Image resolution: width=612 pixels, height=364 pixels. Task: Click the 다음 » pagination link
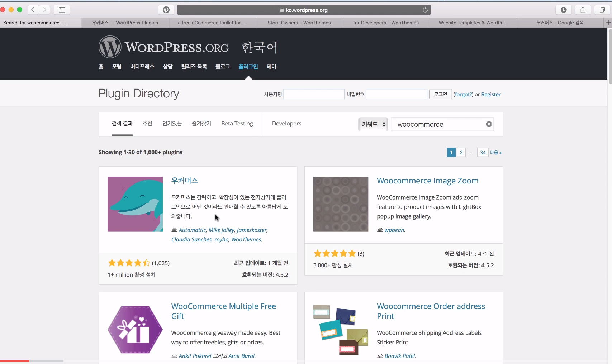coord(496,153)
